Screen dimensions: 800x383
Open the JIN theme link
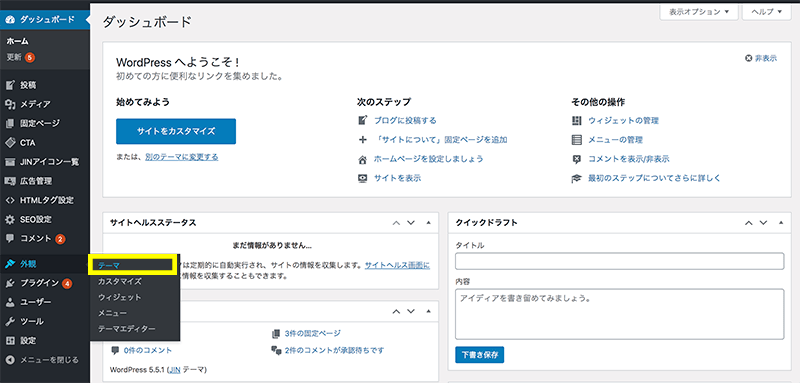[175, 369]
